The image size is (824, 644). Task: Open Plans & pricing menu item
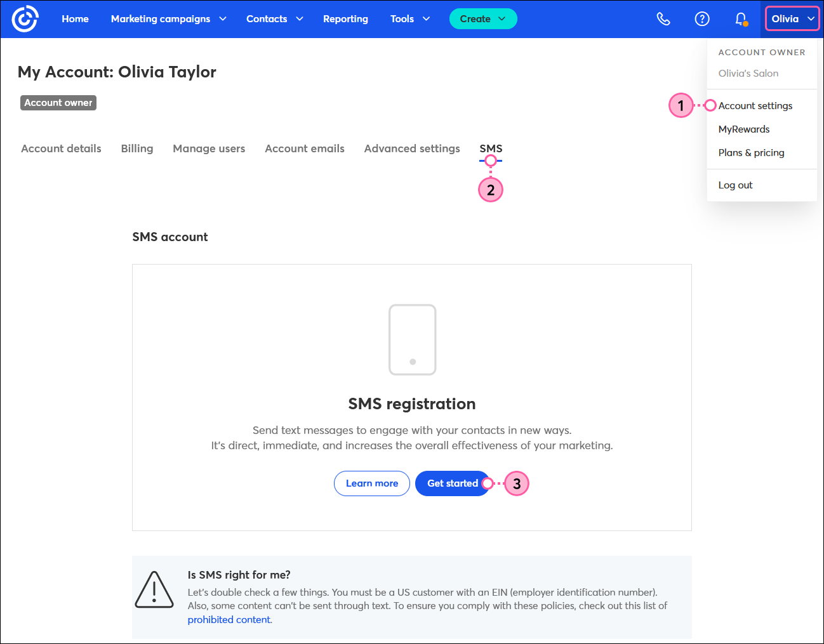coord(751,153)
